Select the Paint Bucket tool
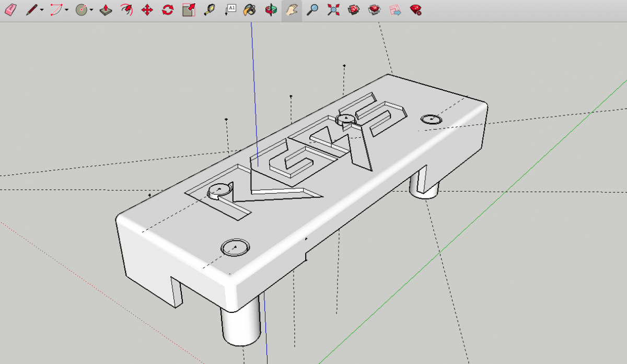Viewport: 627px width, 364px height. [250, 9]
